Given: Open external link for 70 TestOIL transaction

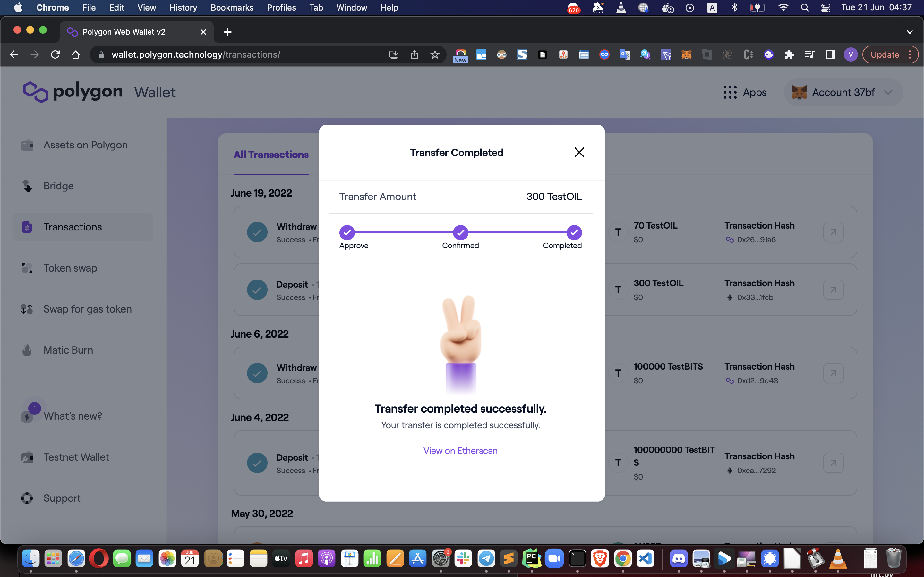Looking at the screenshot, I should pos(833,232).
